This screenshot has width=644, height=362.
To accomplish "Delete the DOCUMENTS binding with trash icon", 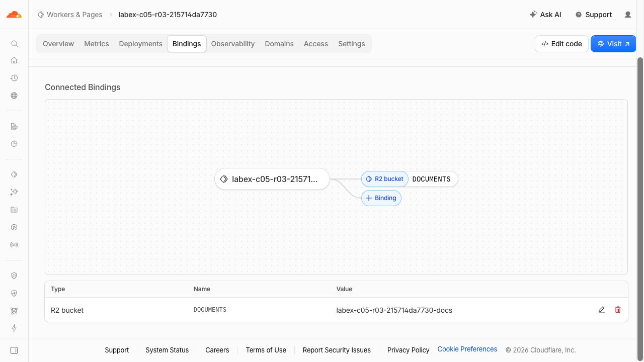I will 618,310.
